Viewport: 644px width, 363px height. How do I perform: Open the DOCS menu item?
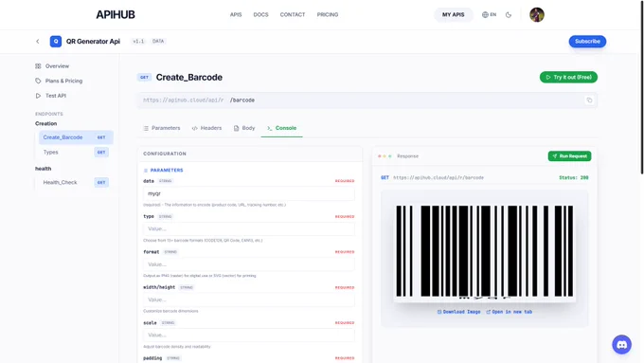(x=260, y=15)
